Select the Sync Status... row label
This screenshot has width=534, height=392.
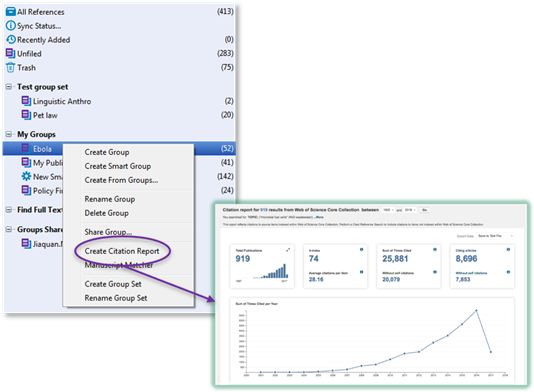(39, 26)
